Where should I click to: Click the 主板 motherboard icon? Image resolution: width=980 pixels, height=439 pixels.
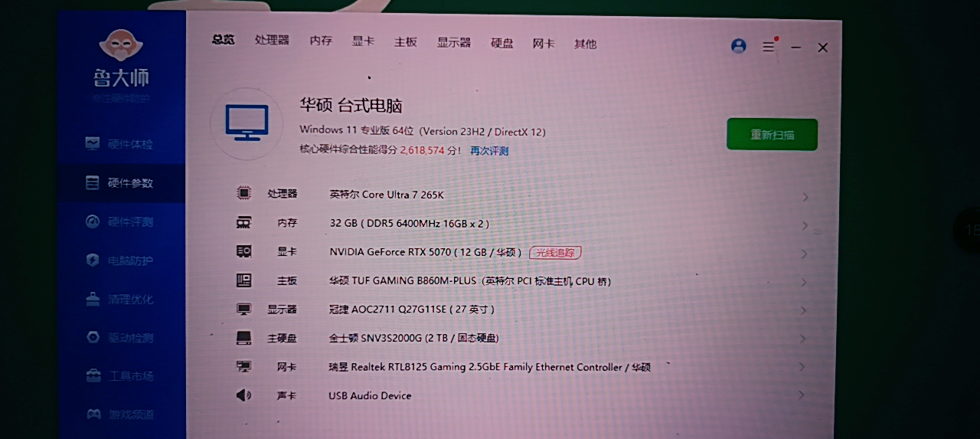(x=243, y=280)
